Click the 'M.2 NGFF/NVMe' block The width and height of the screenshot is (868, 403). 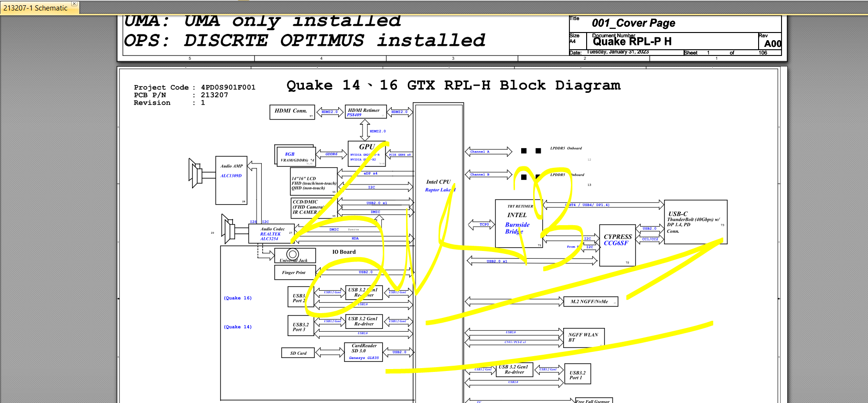(590, 302)
